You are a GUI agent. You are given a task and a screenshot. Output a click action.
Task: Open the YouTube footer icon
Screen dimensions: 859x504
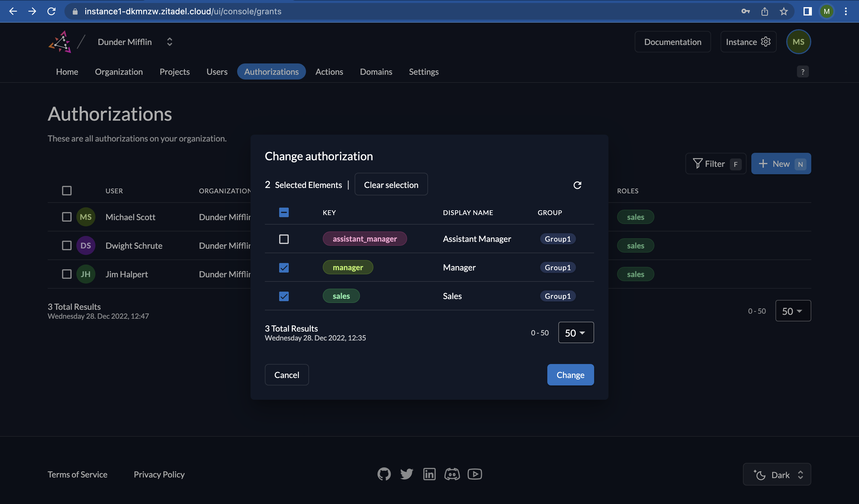click(x=475, y=474)
